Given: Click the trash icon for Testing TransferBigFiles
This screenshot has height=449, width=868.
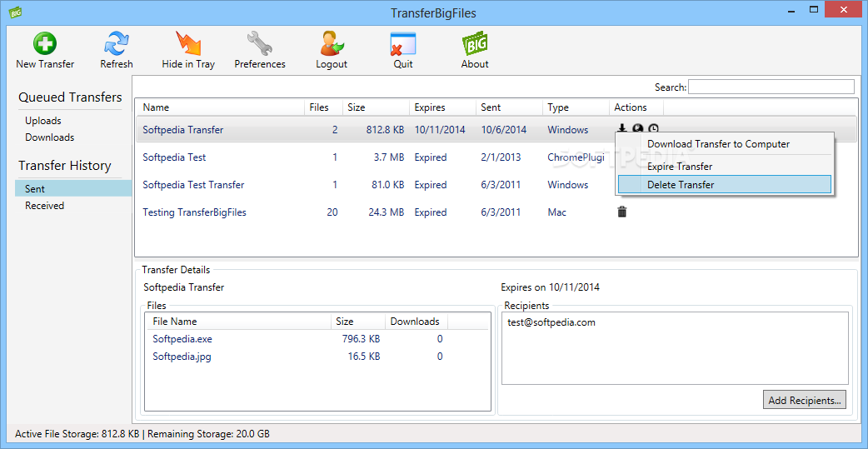Looking at the screenshot, I should [x=622, y=212].
